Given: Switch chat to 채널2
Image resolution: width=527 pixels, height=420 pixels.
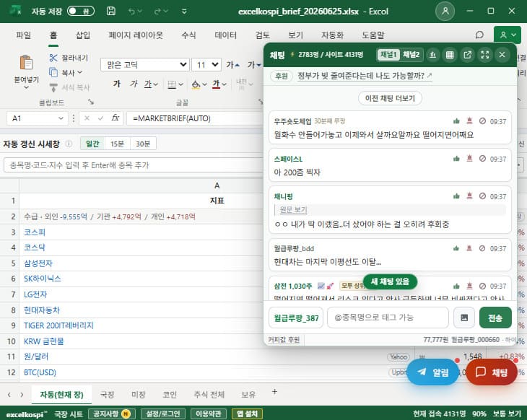Looking at the screenshot, I should point(411,54).
